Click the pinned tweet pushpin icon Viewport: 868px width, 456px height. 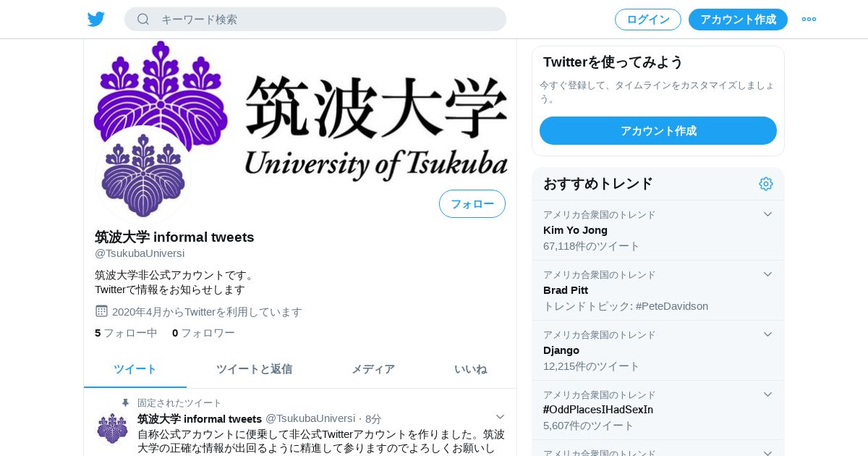pos(125,403)
